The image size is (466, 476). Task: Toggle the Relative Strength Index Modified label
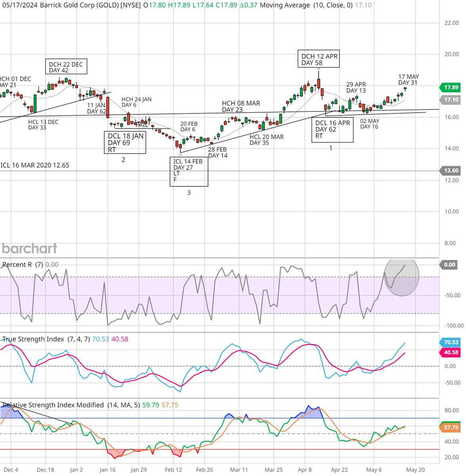(52, 405)
